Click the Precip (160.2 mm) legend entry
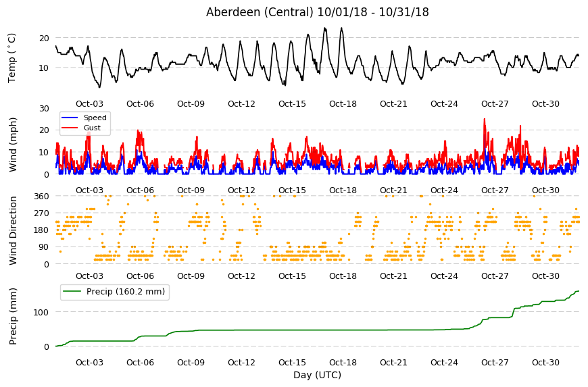This screenshot has height=387, width=588. (115, 292)
